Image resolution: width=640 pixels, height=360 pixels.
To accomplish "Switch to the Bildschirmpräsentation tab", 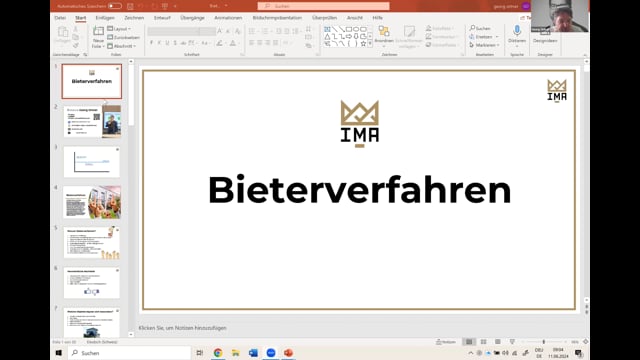I will [x=277, y=18].
